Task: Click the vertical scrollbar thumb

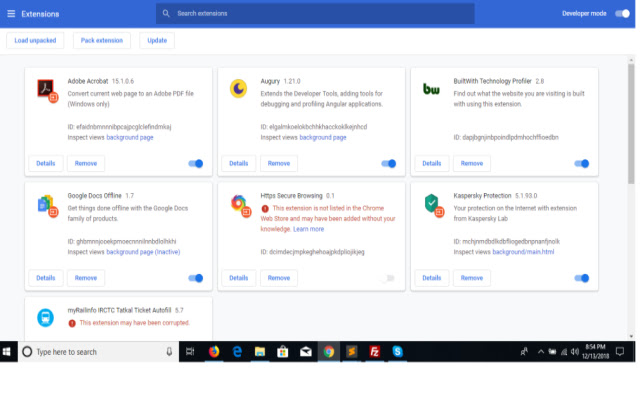Action: 631,124
